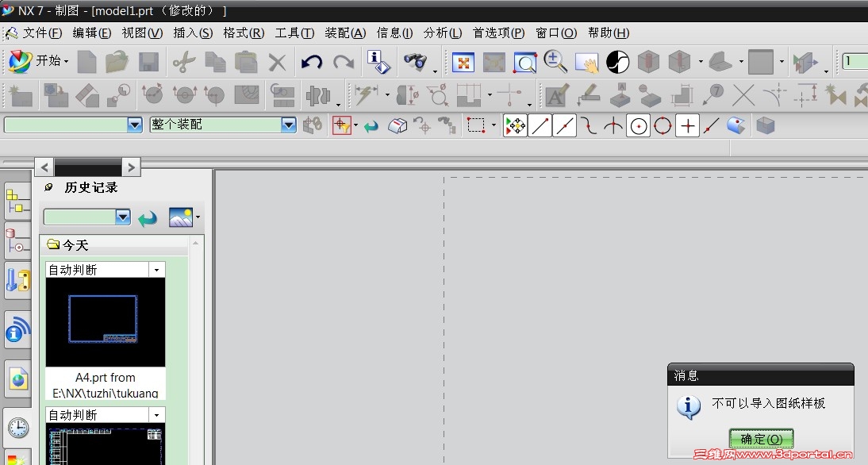Image resolution: width=868 pixels, height=465 pixels.
Task: Click resource bar right arrow
Action: click(131, 167)
